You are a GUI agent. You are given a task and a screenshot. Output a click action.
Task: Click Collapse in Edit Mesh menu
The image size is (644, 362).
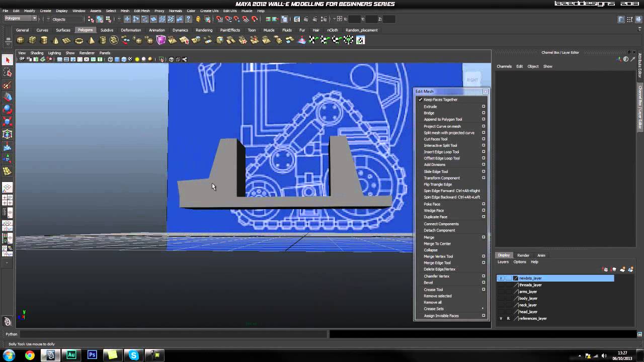[431, 250]
